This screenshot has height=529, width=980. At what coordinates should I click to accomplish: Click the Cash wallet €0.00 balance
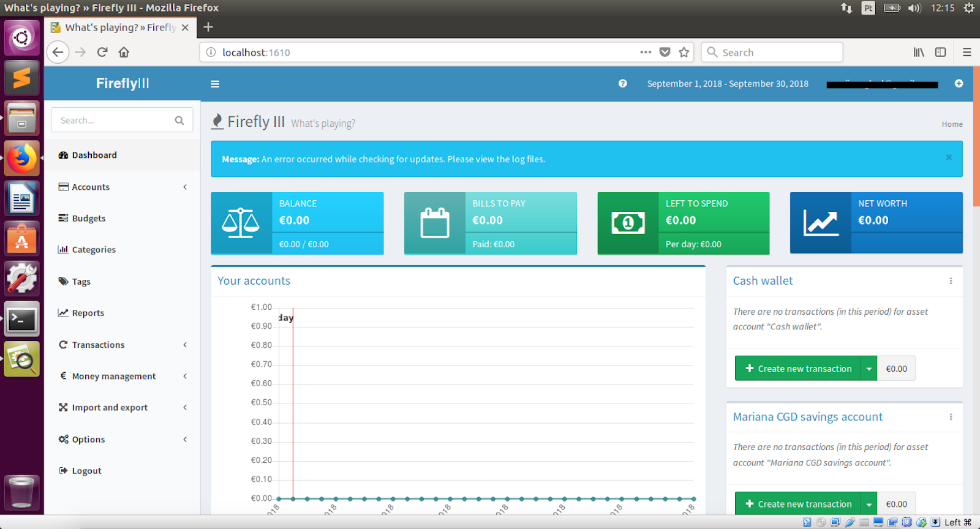click(897, 369)
